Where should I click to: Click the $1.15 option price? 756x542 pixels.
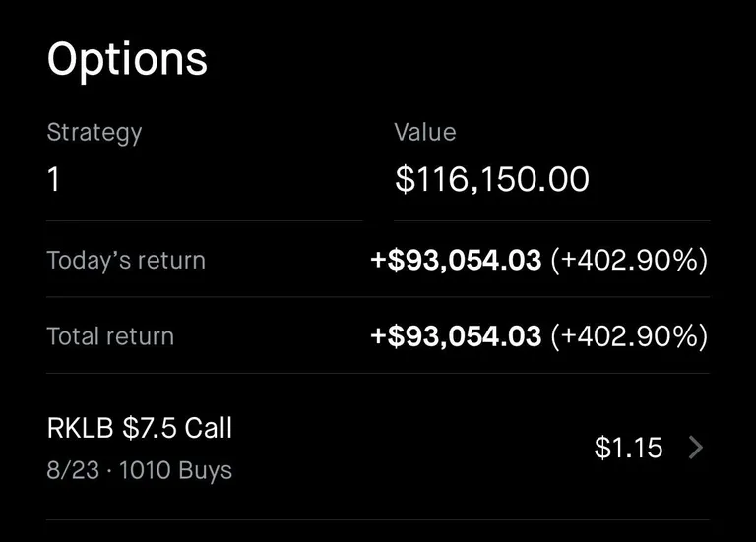point(629,449)
